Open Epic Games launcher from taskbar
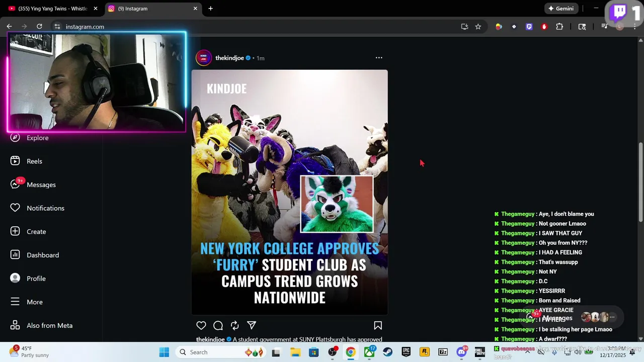644x362 pixels. click(406, 352)
